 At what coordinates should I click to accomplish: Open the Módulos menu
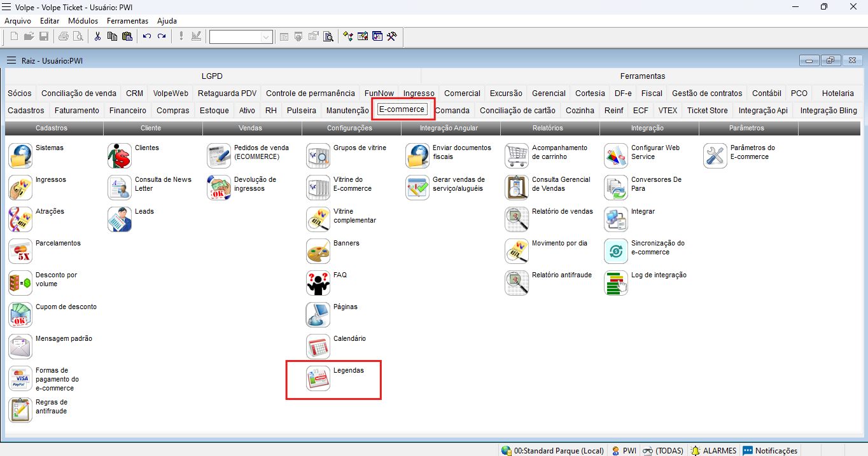83,21
